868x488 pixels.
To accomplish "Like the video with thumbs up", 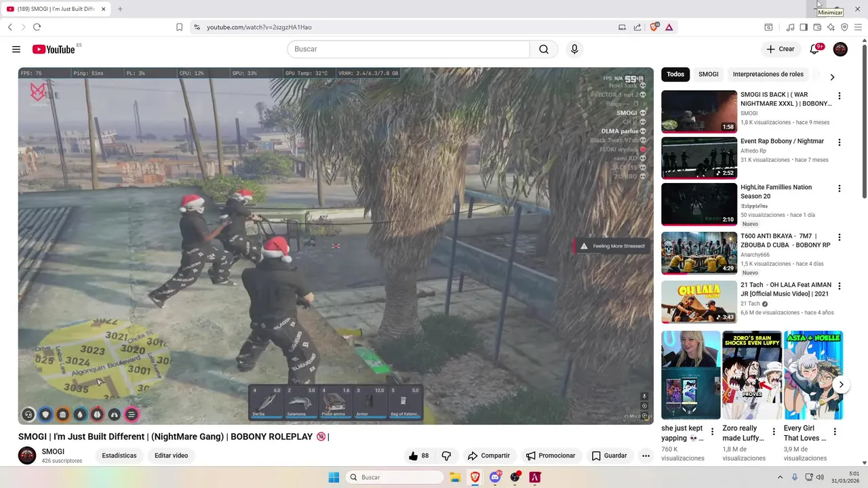I will point(419,455).
